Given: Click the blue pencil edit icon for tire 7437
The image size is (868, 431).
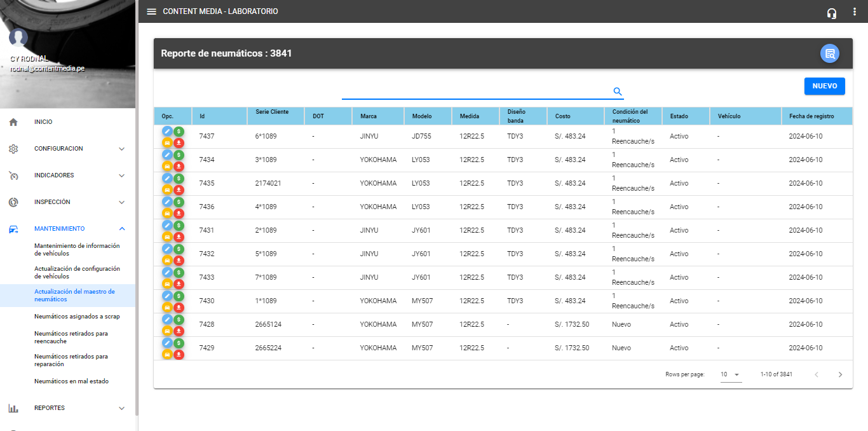Looking at the screenshot, I should click(x=167, y=131).
